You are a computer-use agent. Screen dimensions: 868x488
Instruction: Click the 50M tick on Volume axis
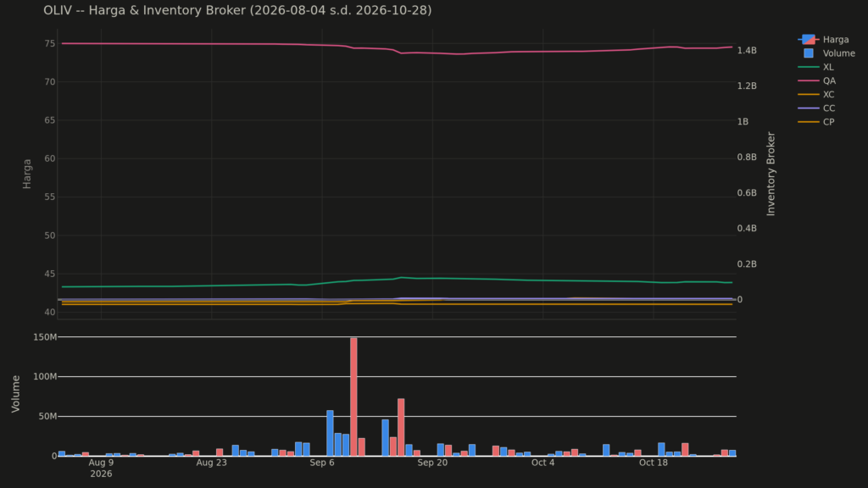click(x=47, y=417)
